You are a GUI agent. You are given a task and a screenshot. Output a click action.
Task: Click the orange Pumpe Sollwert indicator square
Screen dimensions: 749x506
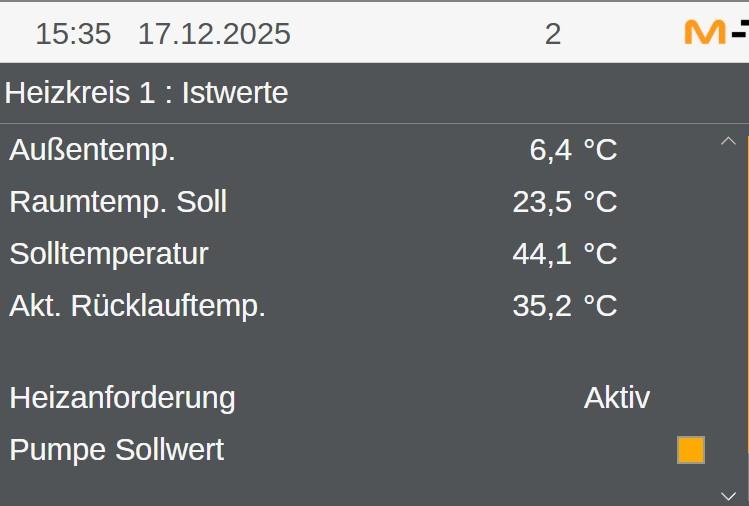point(690,450)
